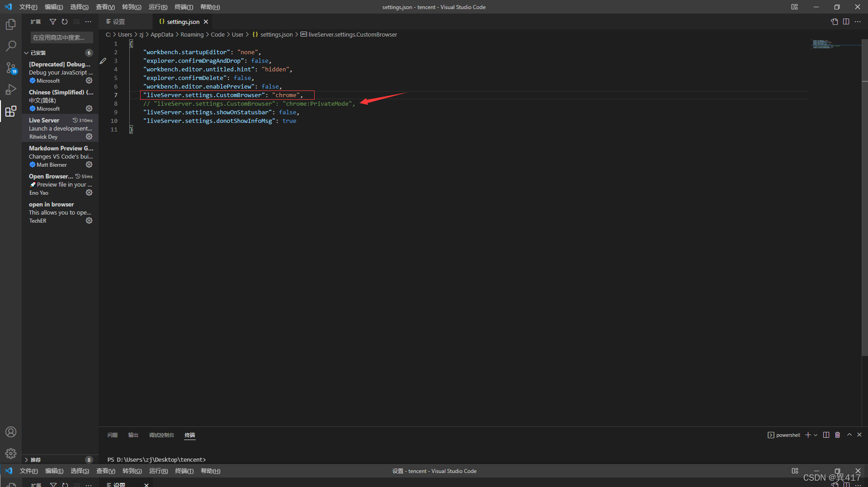Open gear menu for Chinese (Simplified) extension
This screenshot has width=868, height=487.
click(89, 108)
